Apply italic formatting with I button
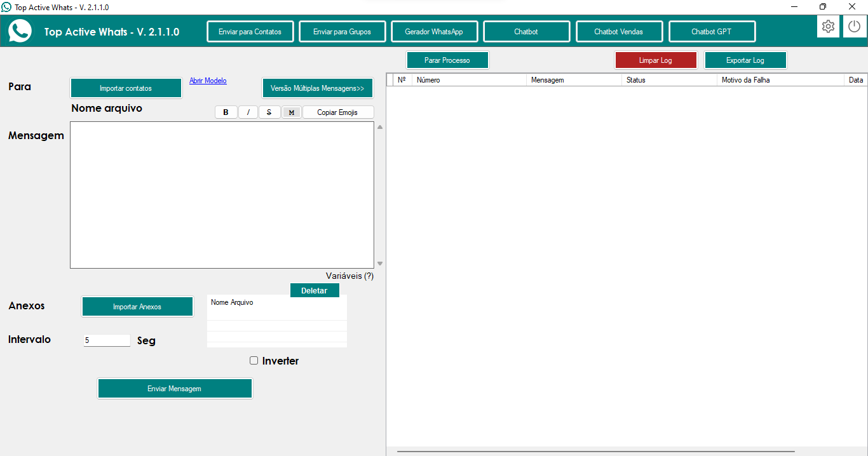The width and height of the screenshot is (868, 456). tap(248, 112)
